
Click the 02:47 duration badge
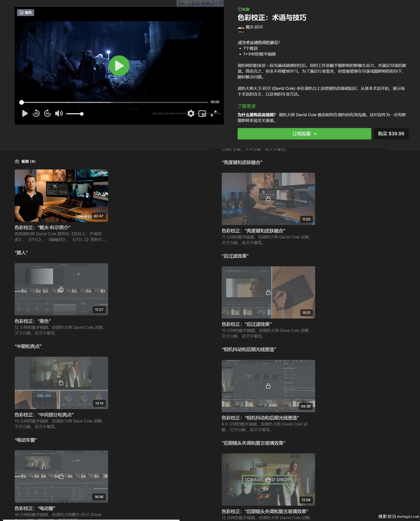(99, 216)
